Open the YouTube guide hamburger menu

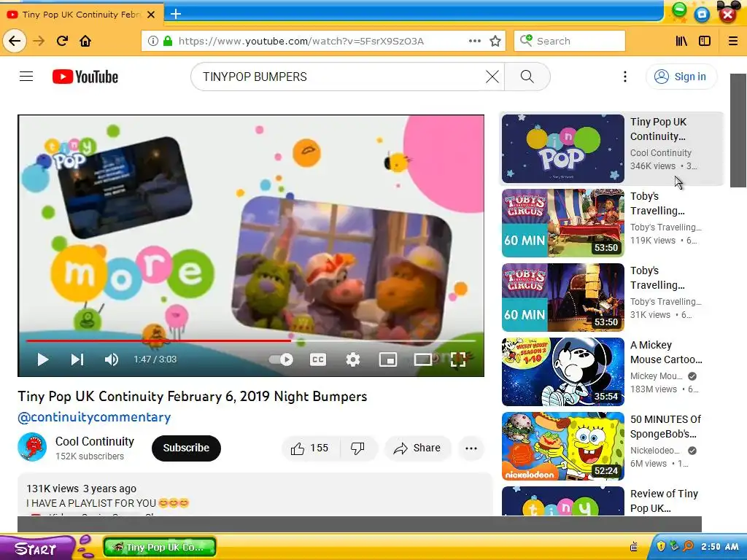pos(26,76)
